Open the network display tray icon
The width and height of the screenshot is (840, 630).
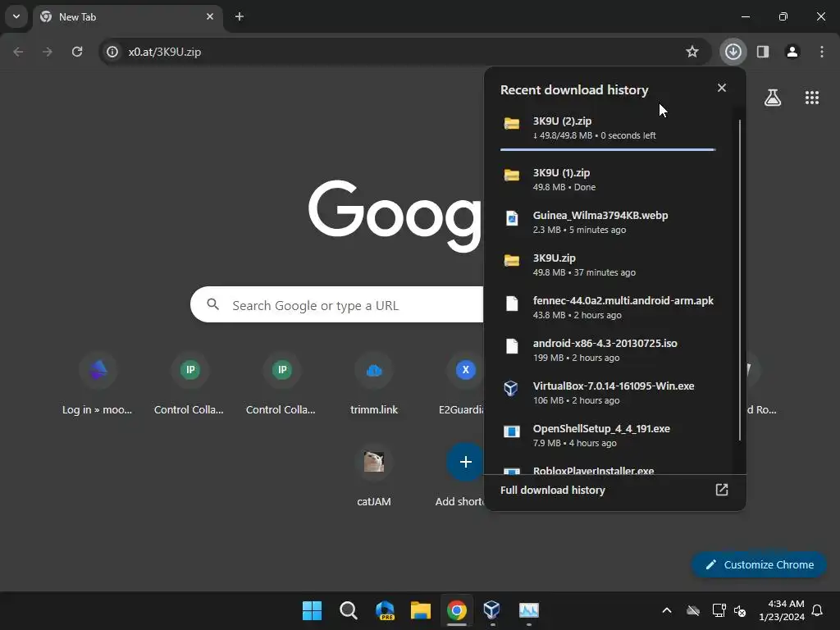pyautogui.click(x=719, y=610)
